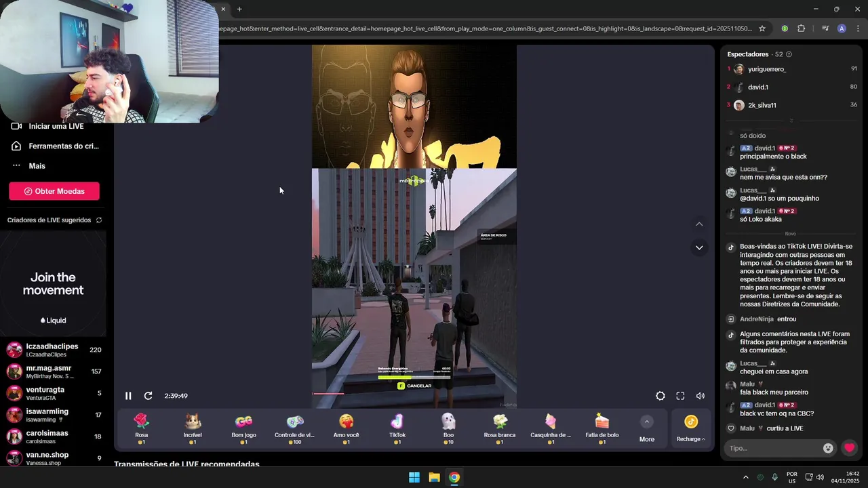Open Ferramentas do criador menu item
This screenshot has width=868, height=488.
click(x=53, y=146)
